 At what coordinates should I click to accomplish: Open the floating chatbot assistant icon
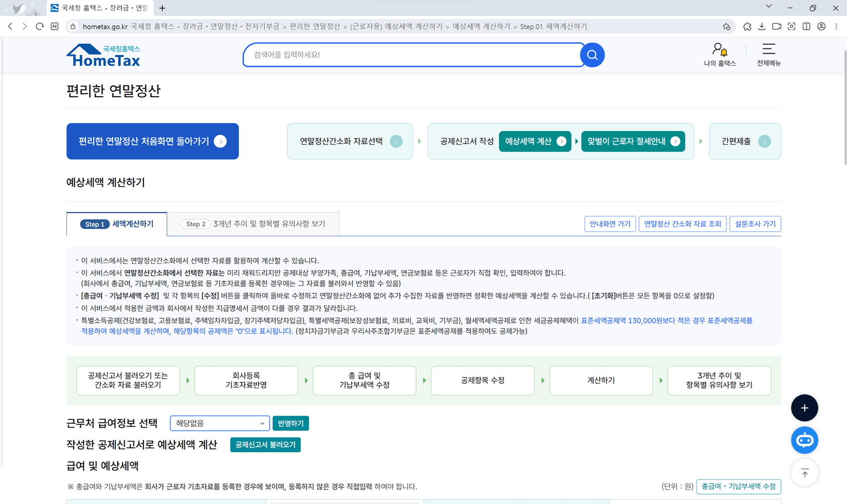click(x=804, y=440)
